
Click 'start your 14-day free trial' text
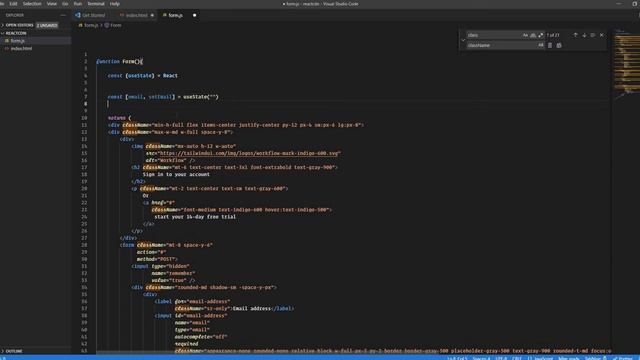195,217
